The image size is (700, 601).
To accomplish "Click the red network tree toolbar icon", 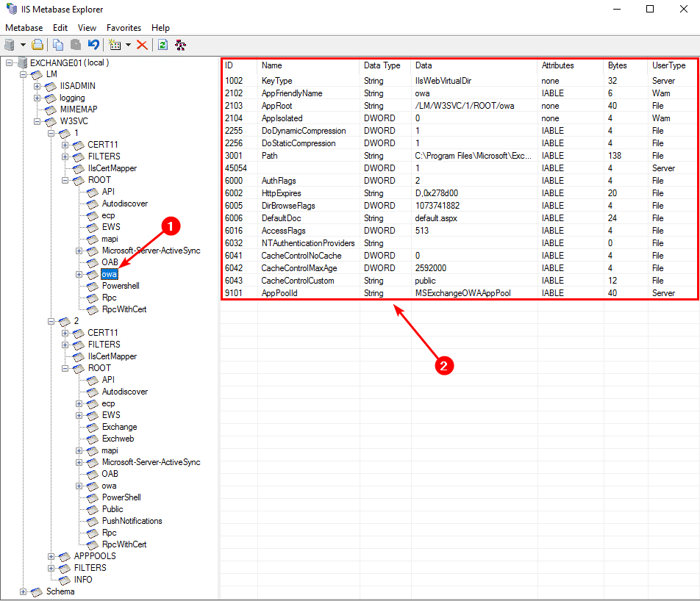I will (x=180, y=45).
